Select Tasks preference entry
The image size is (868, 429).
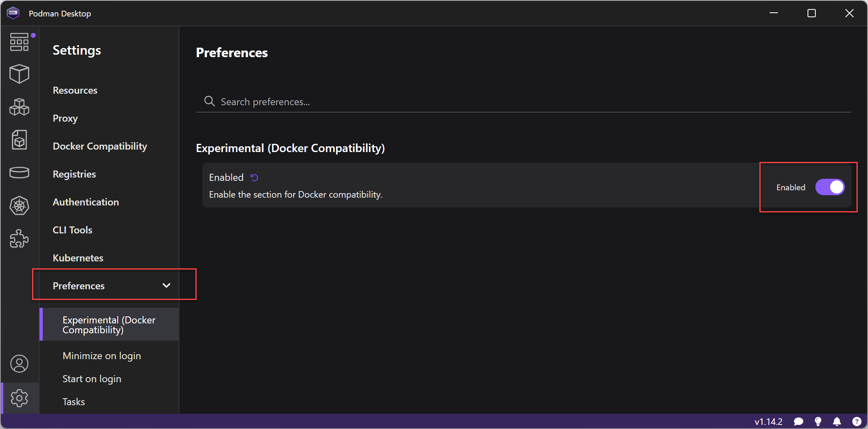74,402
